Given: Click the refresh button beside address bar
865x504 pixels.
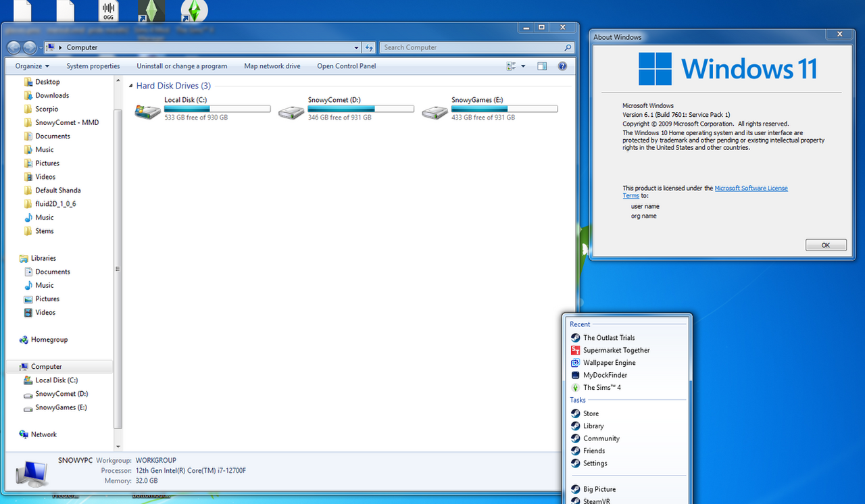Looking at the screenshot, I should [x=368, y=47].
